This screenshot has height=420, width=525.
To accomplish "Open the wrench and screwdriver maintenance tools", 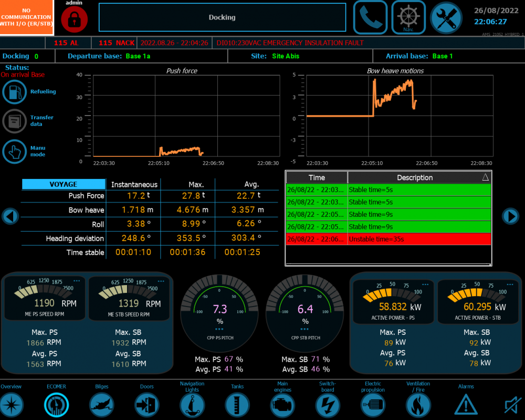I will tap(446, 17).
